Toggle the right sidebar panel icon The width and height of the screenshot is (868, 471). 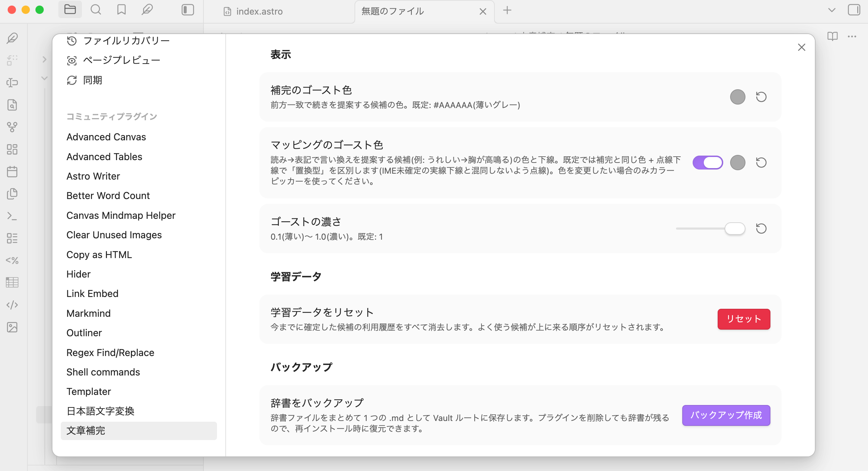point(854,9)
